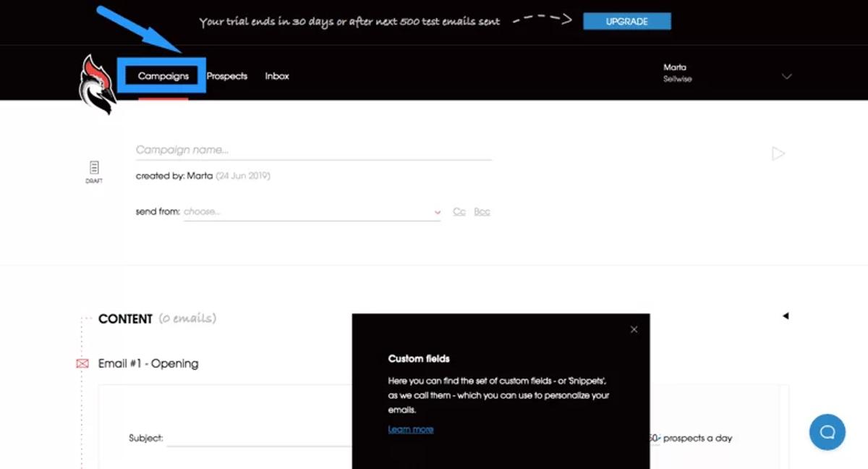868x469 pixels.
Task: Click the 'Custom fields' tooltip heading
Action: pos(419,358)
